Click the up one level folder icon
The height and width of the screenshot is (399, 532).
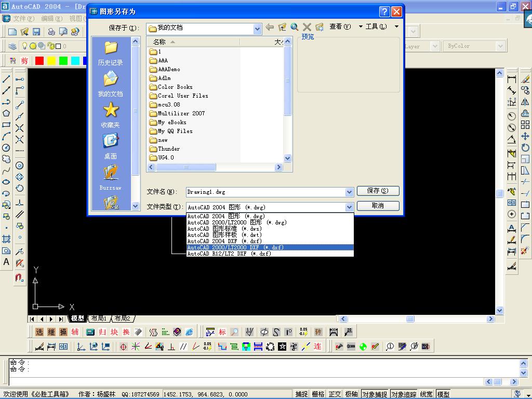[282, 27]
